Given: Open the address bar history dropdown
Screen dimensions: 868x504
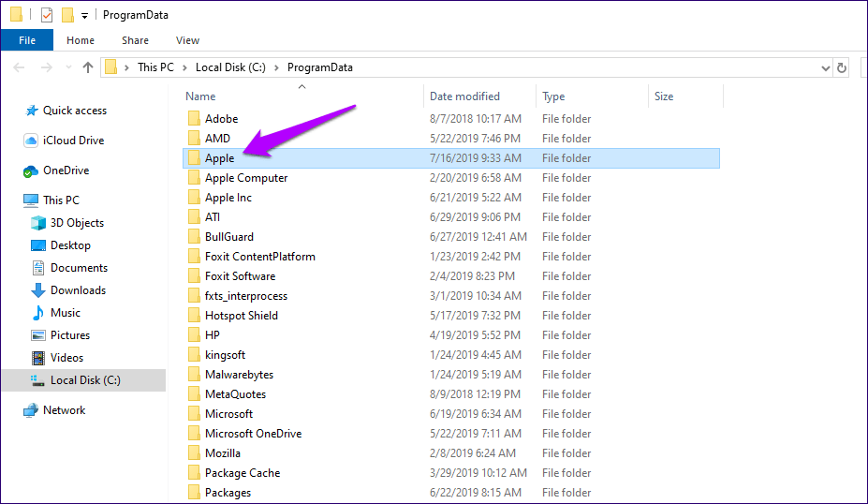Looking at the screenshot, I should click(x=825, y=68).
